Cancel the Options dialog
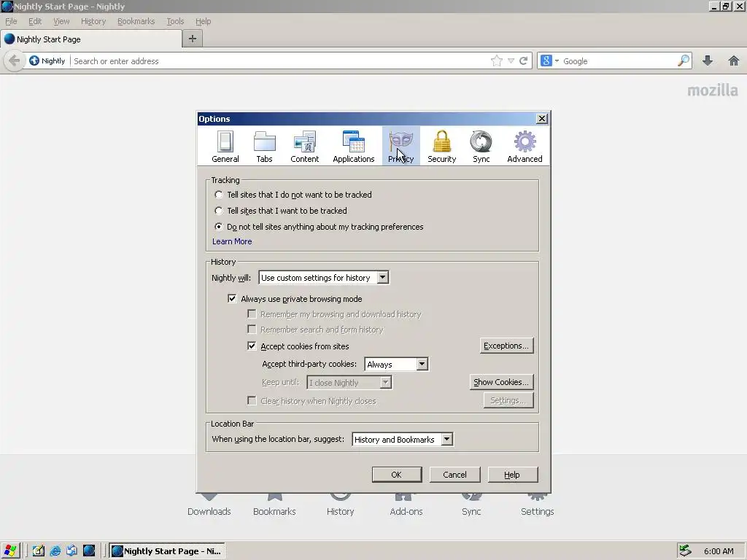The image size is (747, 560). pos(454,474)
